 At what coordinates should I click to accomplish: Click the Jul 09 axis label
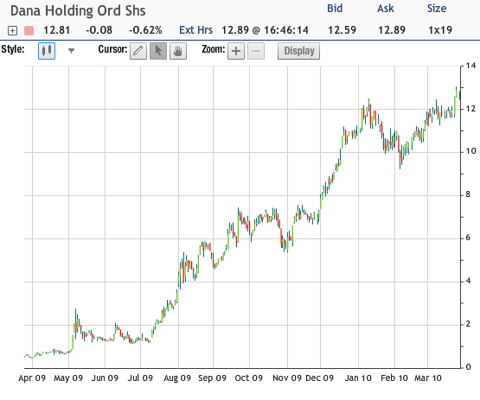click(x=140, y=378)
